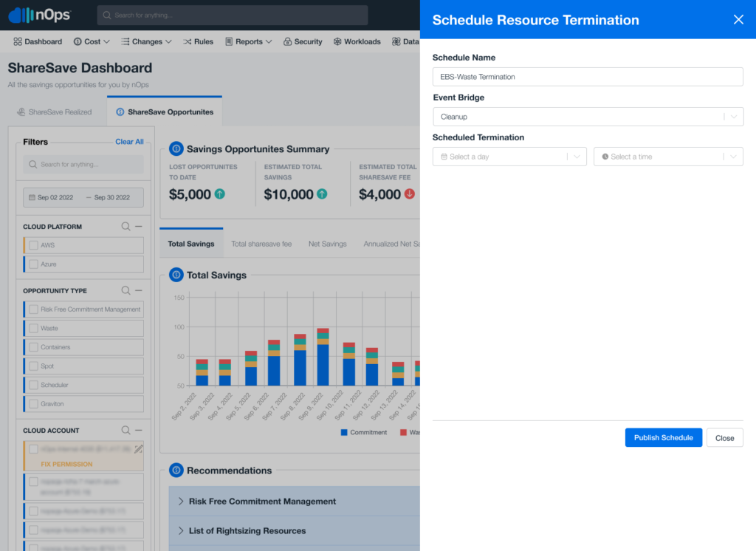Viewport: 756px width, 551px height.
Task: Click the Changes list icon
Action: pyautogui.click(x=126, y=41)
